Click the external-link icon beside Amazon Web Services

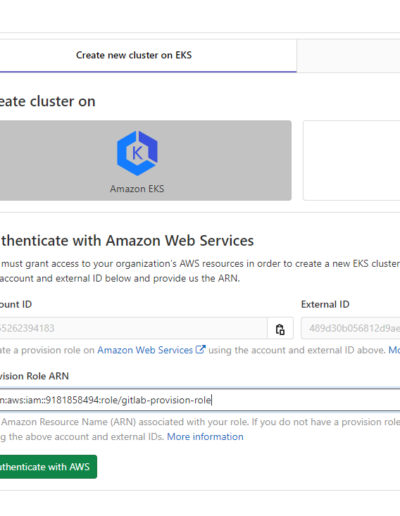[200, 350]
